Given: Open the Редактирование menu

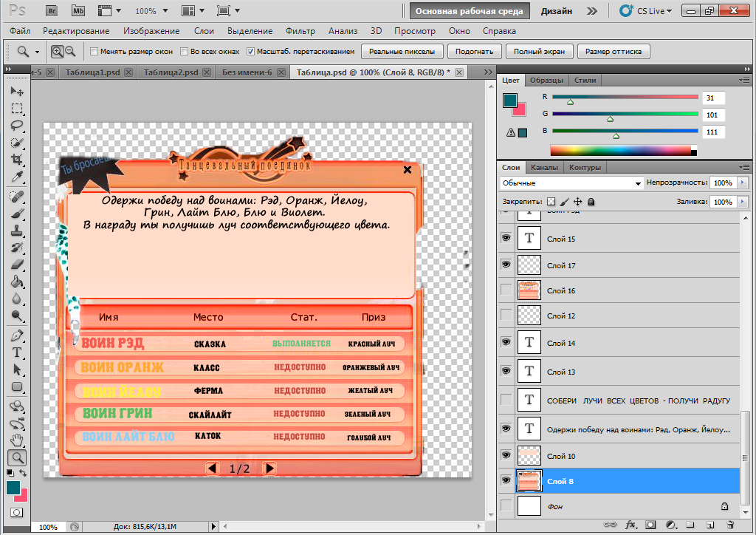Looking at the screenshot, I should (x=76, y=31).
